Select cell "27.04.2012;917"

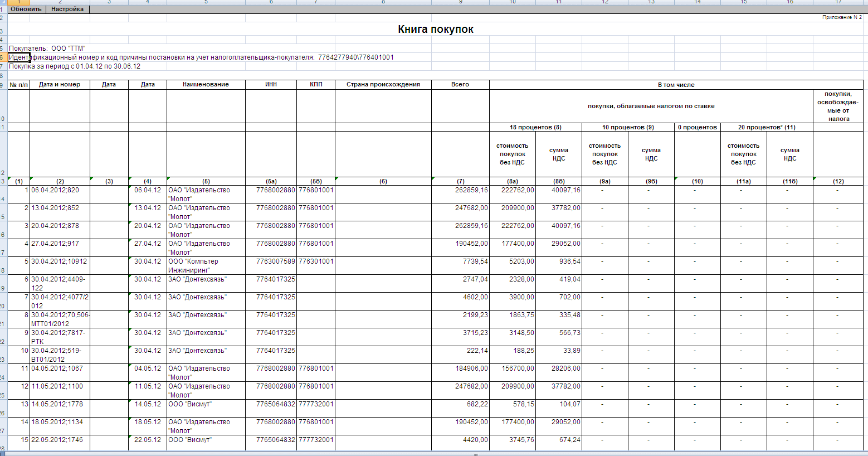point(60,248)
